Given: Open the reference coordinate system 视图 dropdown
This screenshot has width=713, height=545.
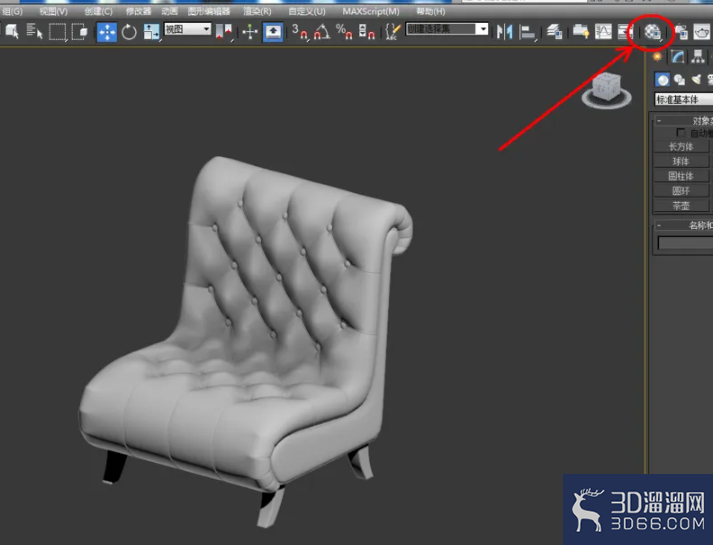Looking at the screenshot, I should coord(188,30).
